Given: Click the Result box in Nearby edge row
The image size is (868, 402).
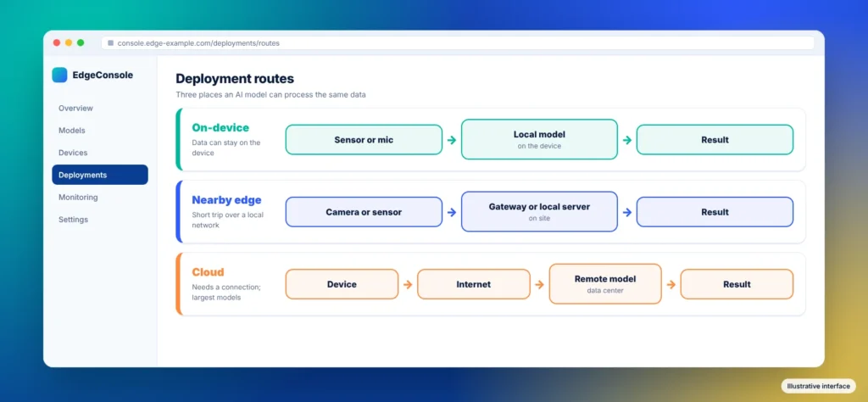Looking at the screenshot, I should point(715,212).
